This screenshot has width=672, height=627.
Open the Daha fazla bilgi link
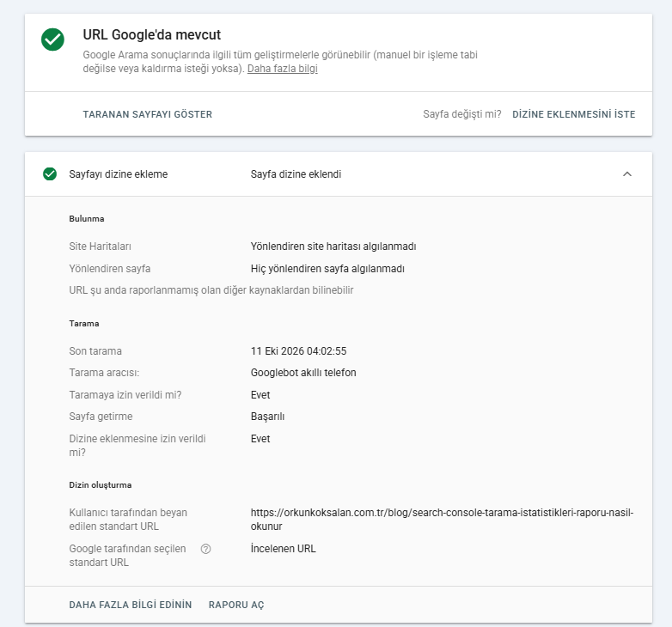[283, 69]
